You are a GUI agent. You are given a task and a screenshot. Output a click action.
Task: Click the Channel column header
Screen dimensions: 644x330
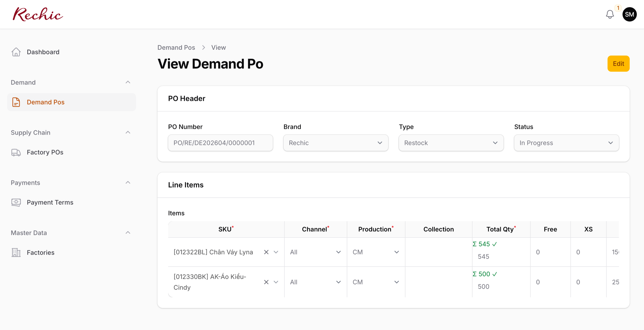(316, 229)
